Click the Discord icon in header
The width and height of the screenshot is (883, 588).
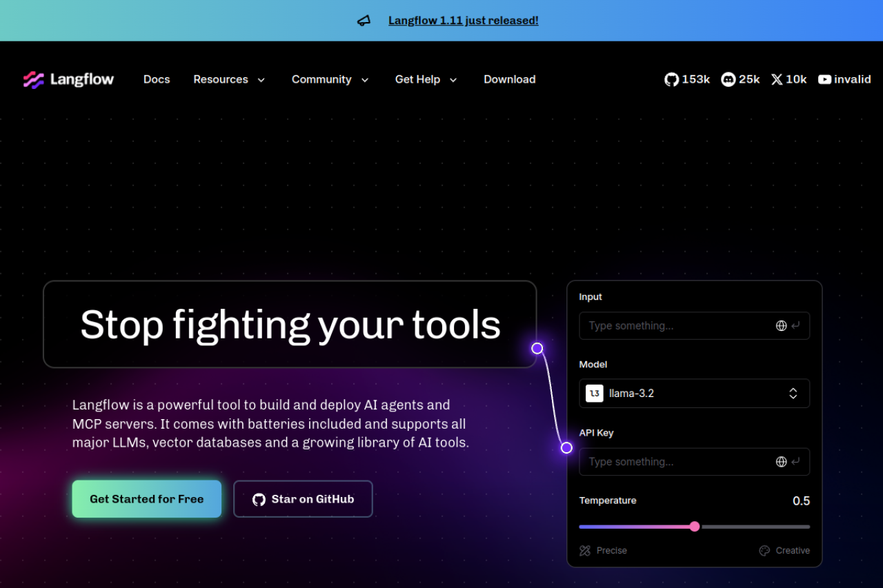[728, 79]
